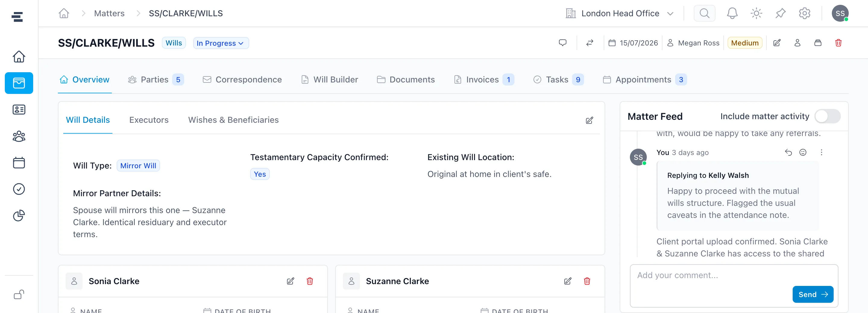868x313 pixels.
Task: Expand the In Progress status dropdown
Action: click(x=221, y=43)
